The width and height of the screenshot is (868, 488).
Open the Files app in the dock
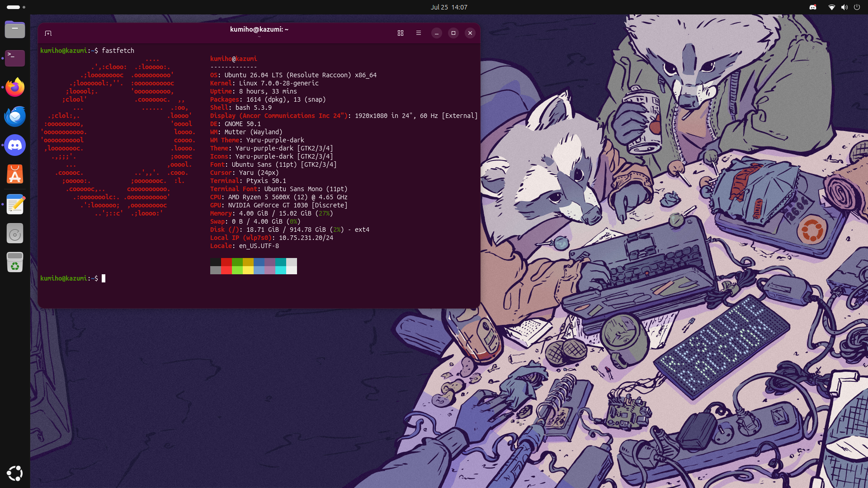tap(15, 29)
